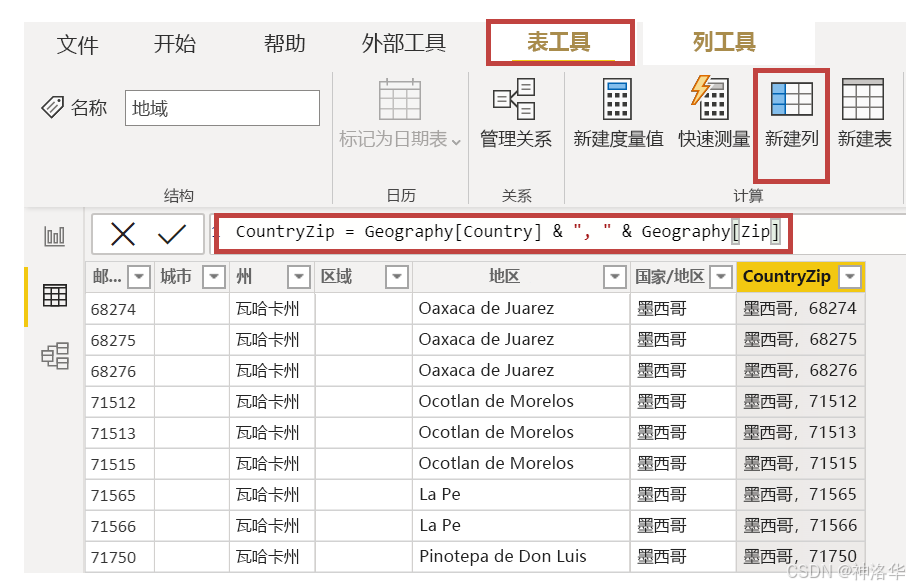
Task: Open the CountryZip column filter dropdown
Action: [850, 277]
